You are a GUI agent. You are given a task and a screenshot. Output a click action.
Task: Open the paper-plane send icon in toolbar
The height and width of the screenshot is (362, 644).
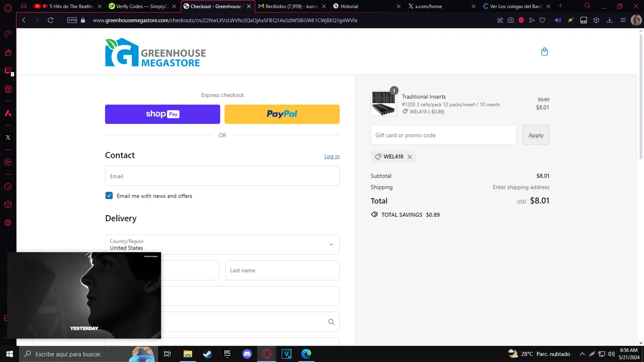point(532,20)
